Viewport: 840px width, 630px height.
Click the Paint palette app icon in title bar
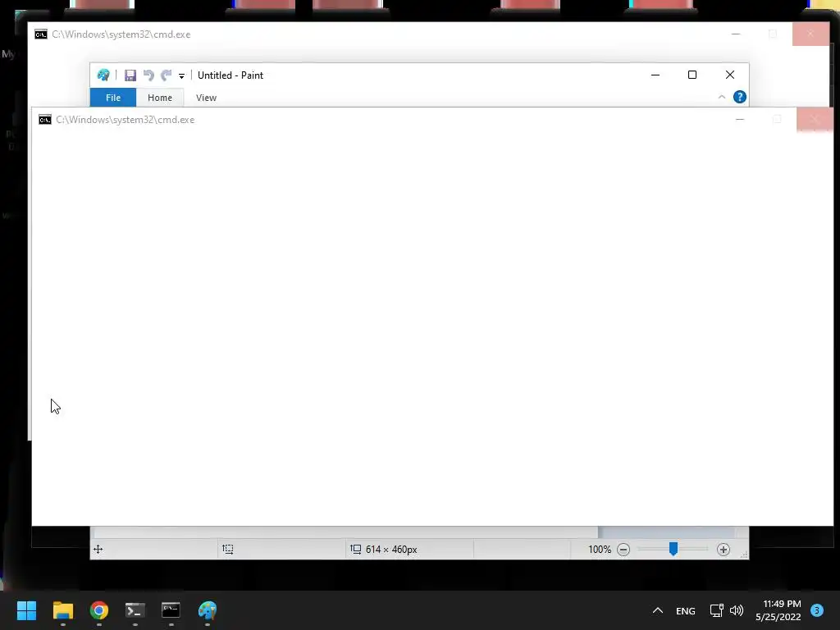[103, 75]
